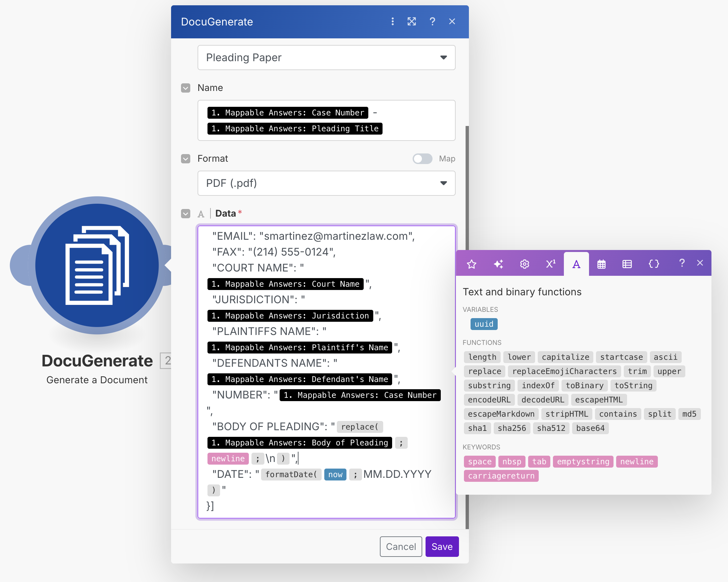
Task: Insert the decodeURL function
Action: [543, 399]
